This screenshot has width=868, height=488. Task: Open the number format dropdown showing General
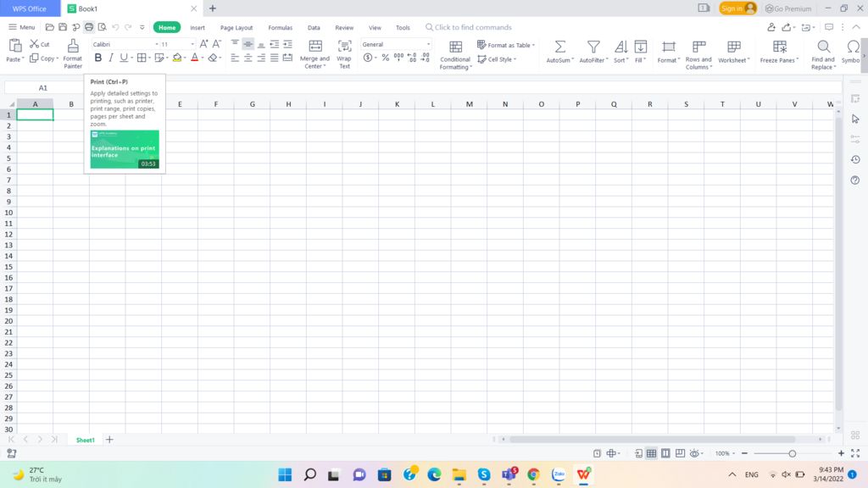coord(428,44)
